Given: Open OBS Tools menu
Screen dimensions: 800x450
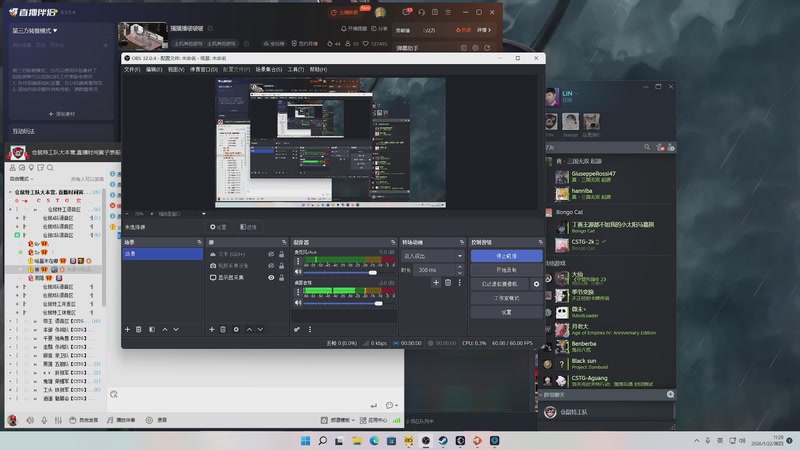Looking at the screenshot, I should pos(295,69).
